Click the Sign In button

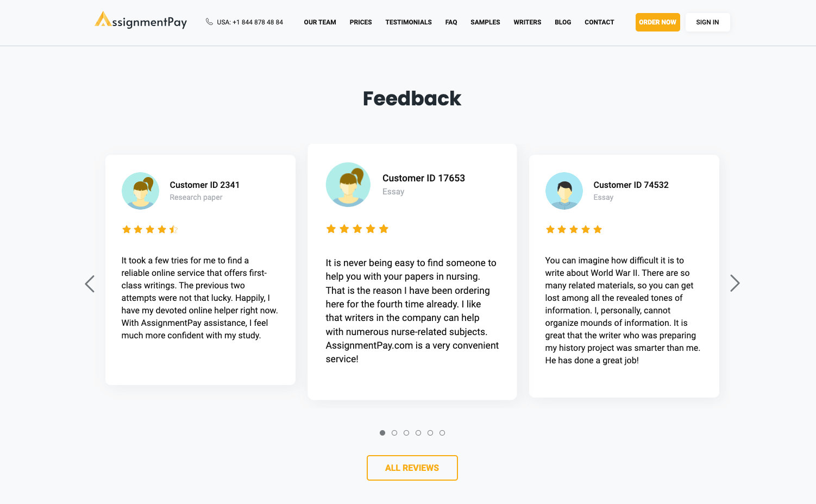tap(707, 22)
